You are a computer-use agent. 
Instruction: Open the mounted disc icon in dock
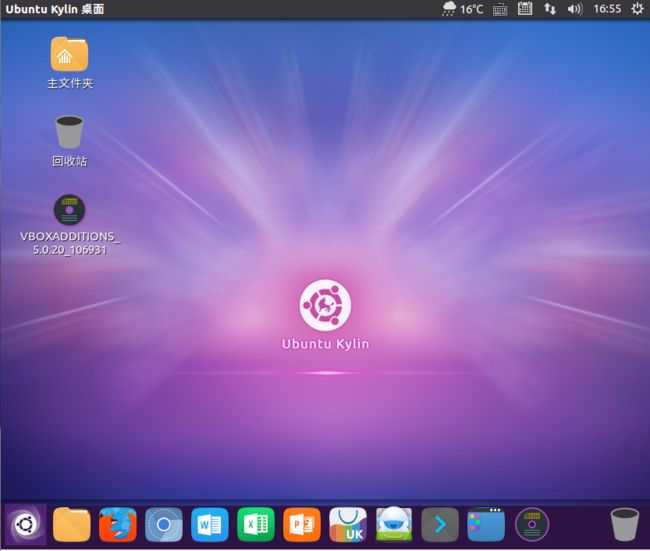tap(532, 524)
